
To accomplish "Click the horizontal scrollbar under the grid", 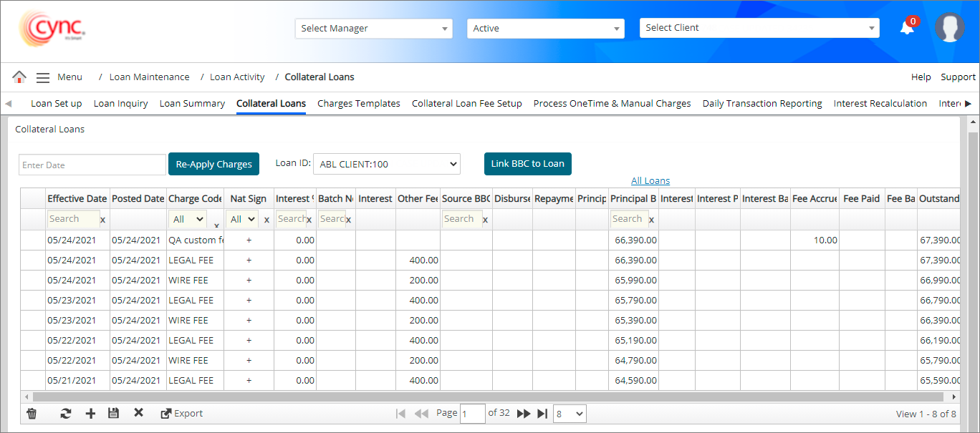I will click(487, 396).
